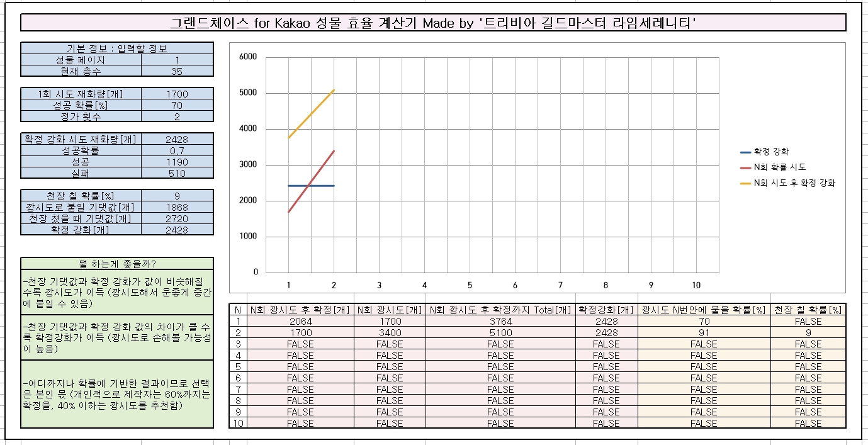
Task: Click the 성물 페이지 value cell showing 1
Action: click(178, 60)
